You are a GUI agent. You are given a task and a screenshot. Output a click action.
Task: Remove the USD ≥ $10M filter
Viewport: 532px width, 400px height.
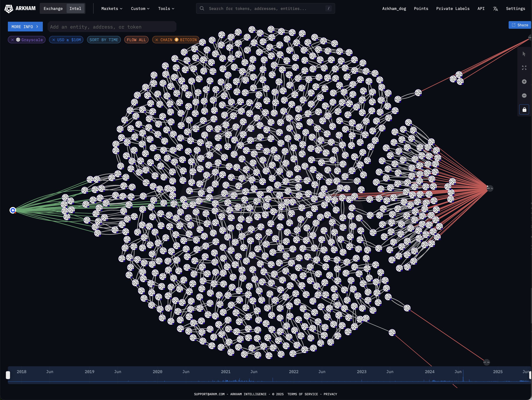coord(54,40)
